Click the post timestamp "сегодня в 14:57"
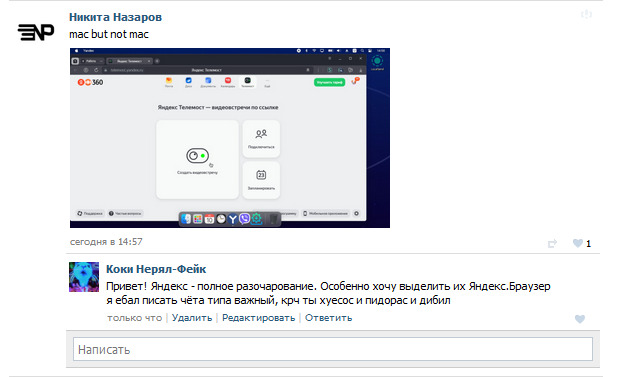617x377 pixels. coord(106,242)
